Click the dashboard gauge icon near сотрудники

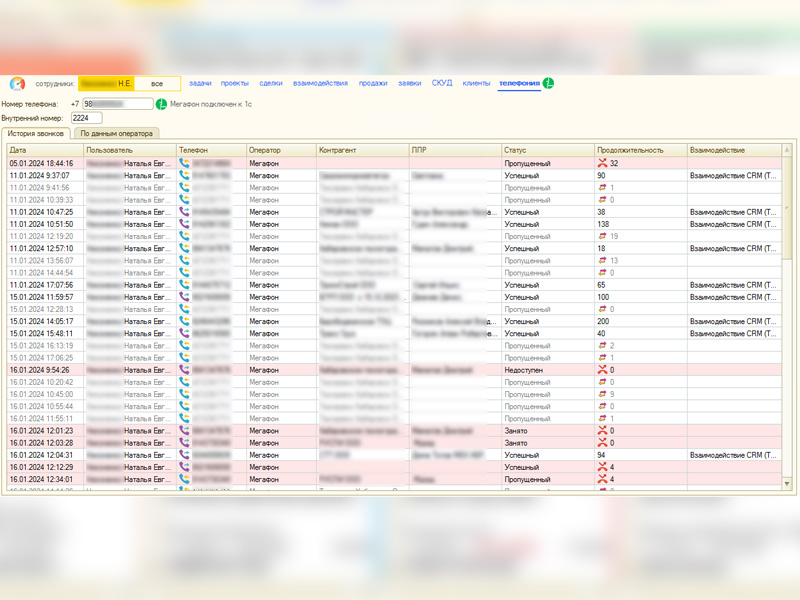[x=17, y=84]
